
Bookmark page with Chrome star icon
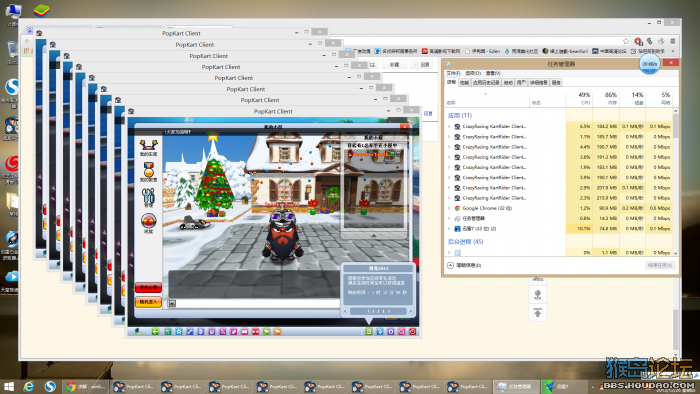coord(626,41)
